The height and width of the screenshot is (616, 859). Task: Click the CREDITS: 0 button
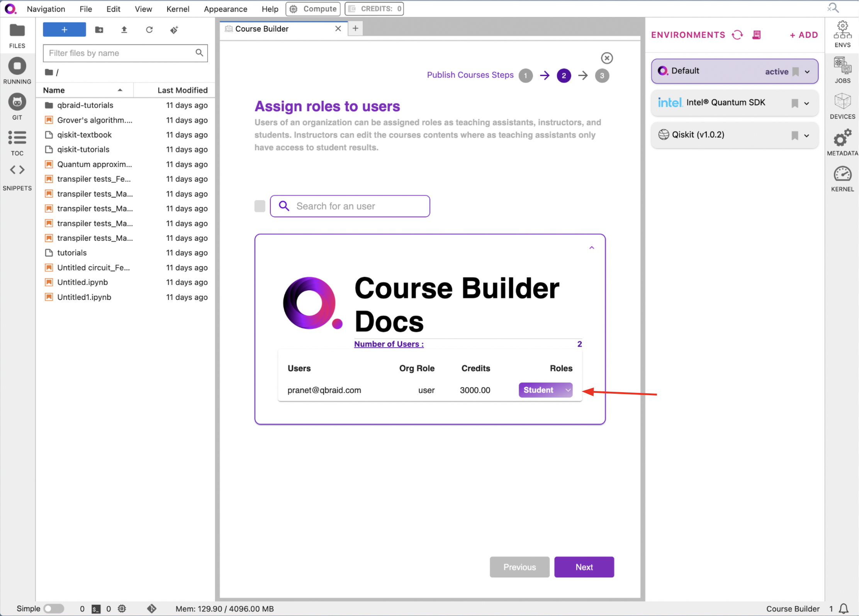(x=374, y=8)
